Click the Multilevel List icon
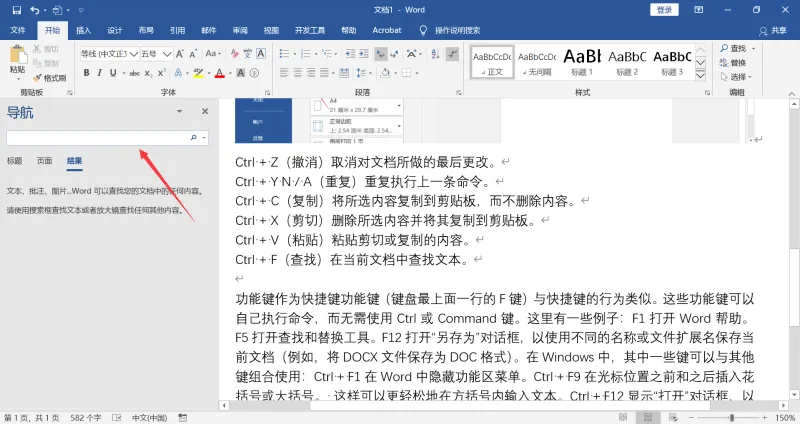 tap(327, 54)
